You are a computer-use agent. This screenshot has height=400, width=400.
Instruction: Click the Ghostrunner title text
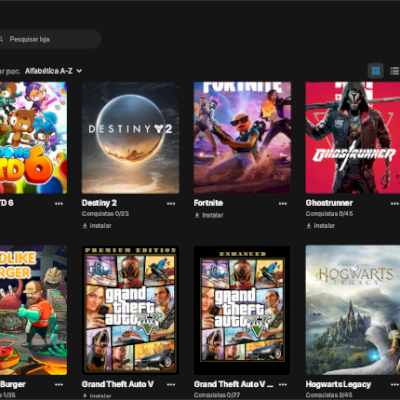pos(329,203)
